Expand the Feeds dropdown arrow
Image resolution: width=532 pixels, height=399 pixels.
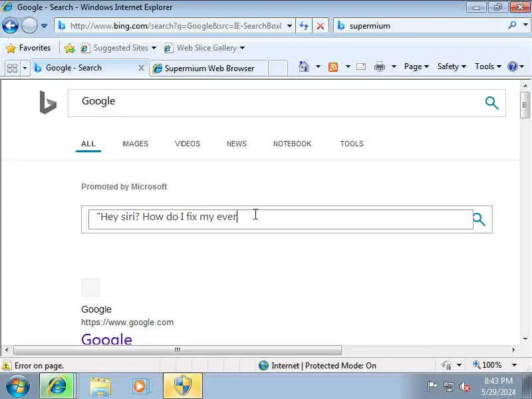click(x=348, y=66)
